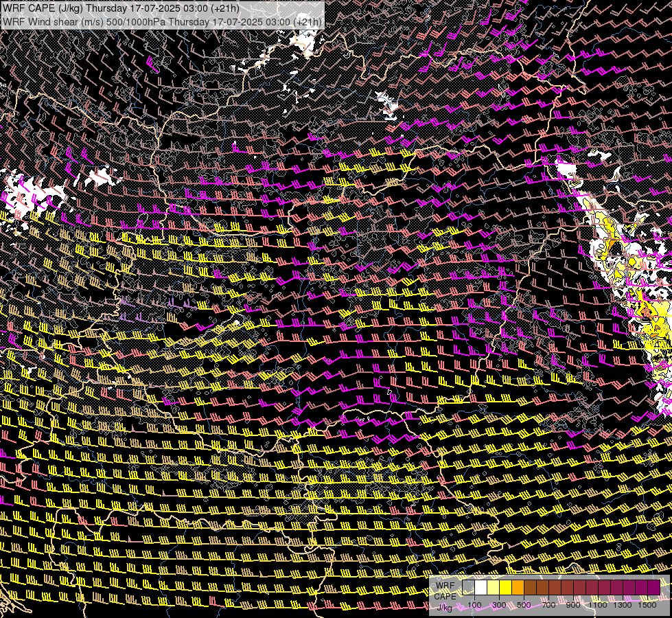This screenshot has height=618, width=672.
Task: Click the 1500 legend value
Action: tap(647, 605)
